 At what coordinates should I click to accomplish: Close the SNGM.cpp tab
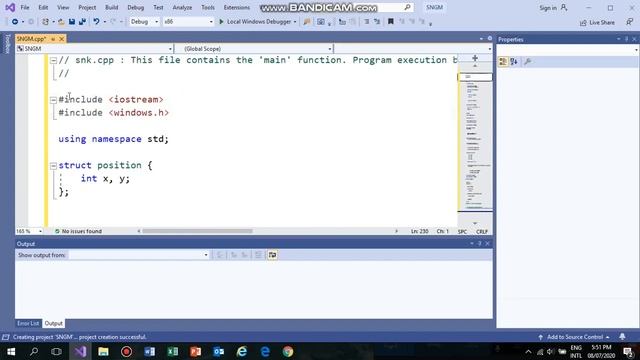pos(62,39)
